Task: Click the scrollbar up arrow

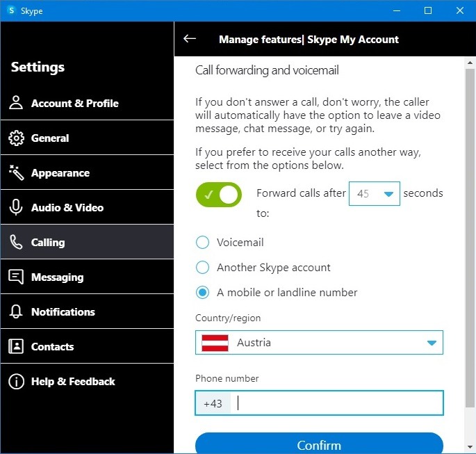Action: pyautogui.click(x=470, y=63)
